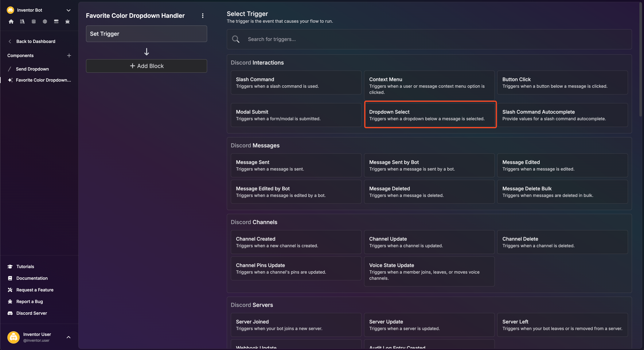Open the Send Dropdown component
Image resolution: width=644 pixels, height=350 pixels.
pos(32,69)
